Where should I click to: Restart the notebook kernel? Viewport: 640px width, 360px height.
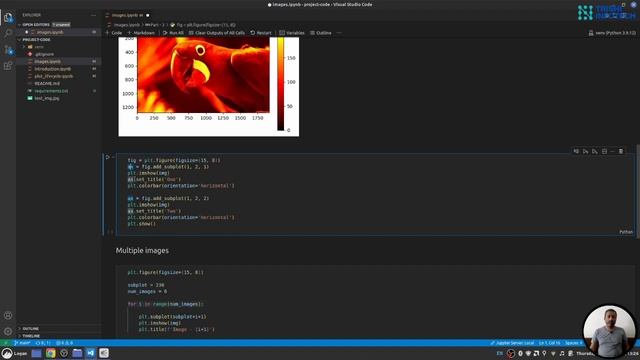(x=261, y=33)
